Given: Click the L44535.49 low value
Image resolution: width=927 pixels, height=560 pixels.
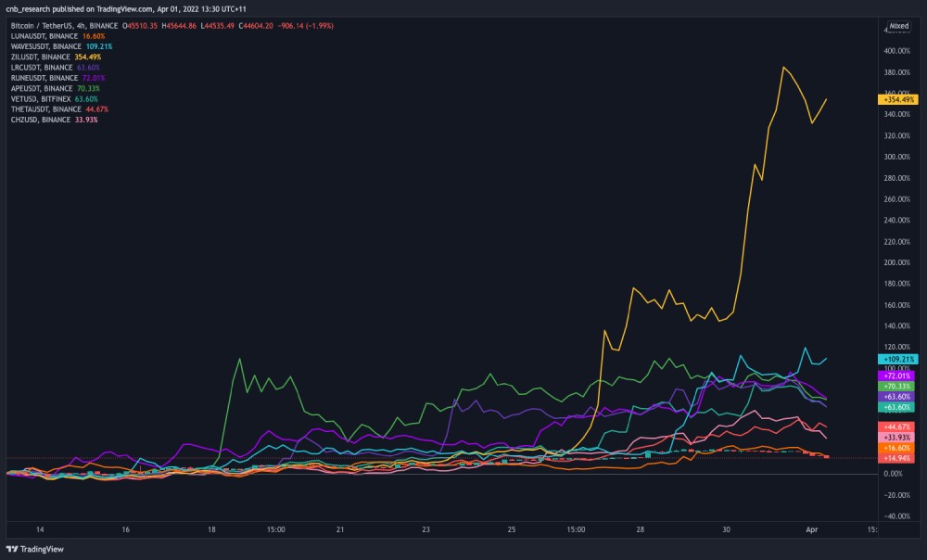Looking at the screenshot, I should point(218,26).
